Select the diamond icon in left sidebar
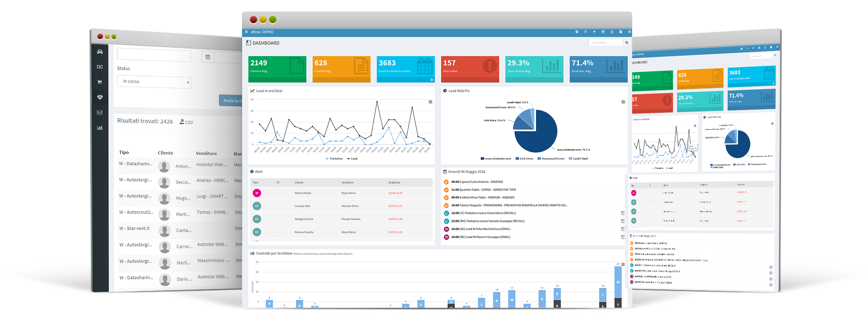The height and width of the screenshot is (331, 868). (x=100, y=97)
